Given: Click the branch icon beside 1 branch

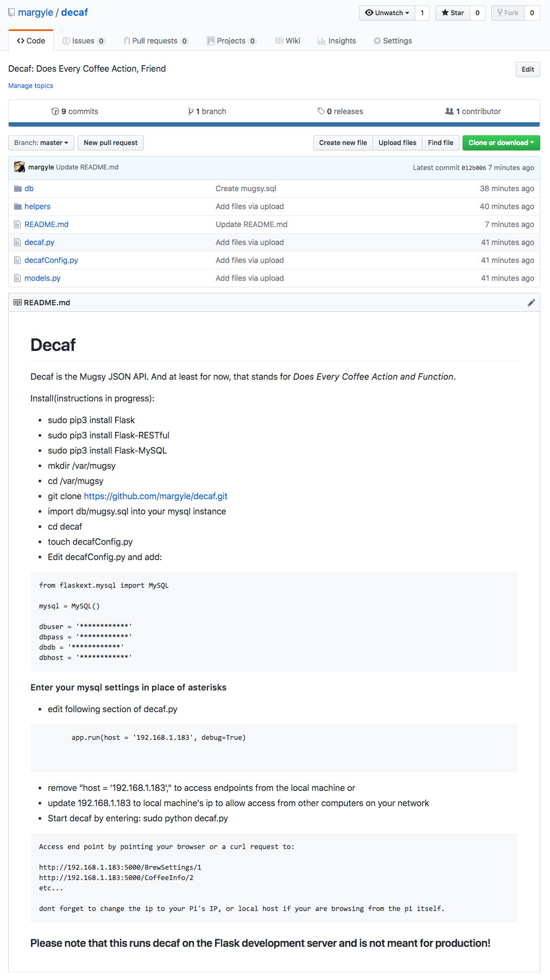Looking at the screenshot, I should coord(191,111).
